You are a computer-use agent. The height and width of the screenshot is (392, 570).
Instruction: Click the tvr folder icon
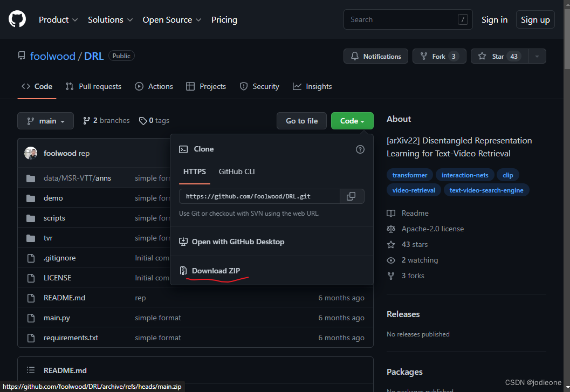[x=31, y=238]
